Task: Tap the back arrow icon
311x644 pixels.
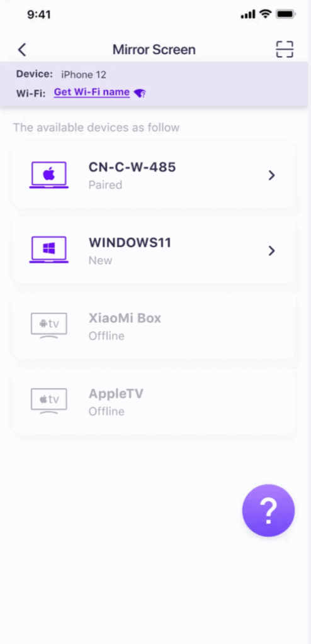Action: [x=22, y=50]
